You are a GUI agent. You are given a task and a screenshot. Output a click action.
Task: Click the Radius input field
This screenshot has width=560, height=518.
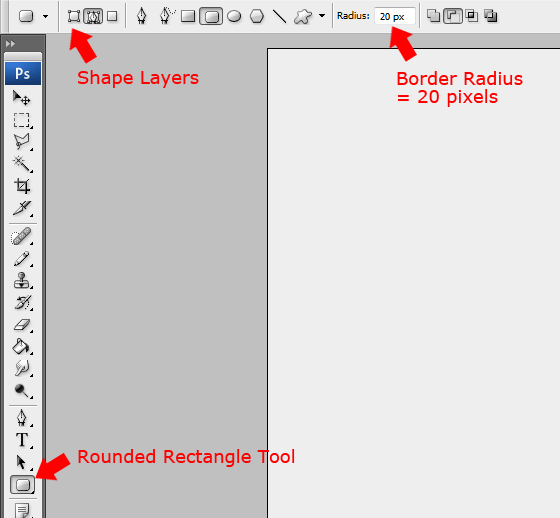[x=395, y=16]
